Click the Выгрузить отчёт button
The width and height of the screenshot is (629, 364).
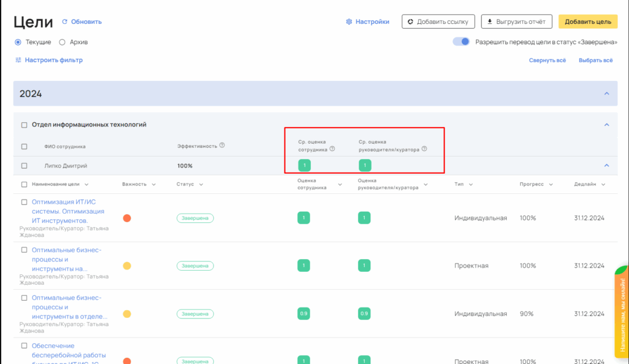tap(516, 21)
